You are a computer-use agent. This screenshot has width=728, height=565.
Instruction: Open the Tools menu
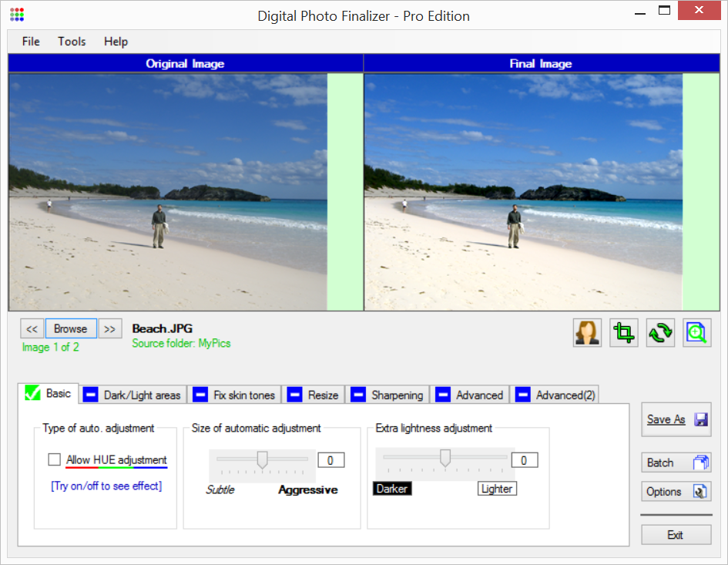(72, 42)
